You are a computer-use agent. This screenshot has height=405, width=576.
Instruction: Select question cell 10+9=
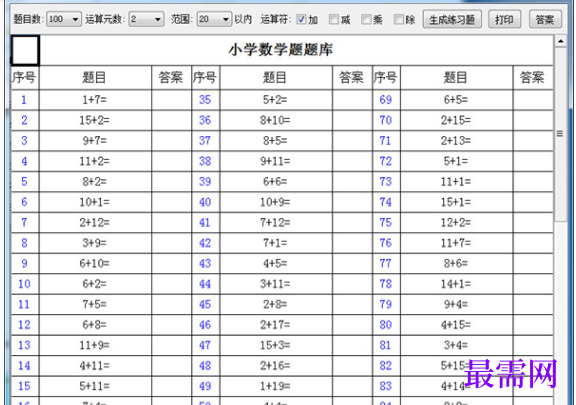[x=276, y=202]
